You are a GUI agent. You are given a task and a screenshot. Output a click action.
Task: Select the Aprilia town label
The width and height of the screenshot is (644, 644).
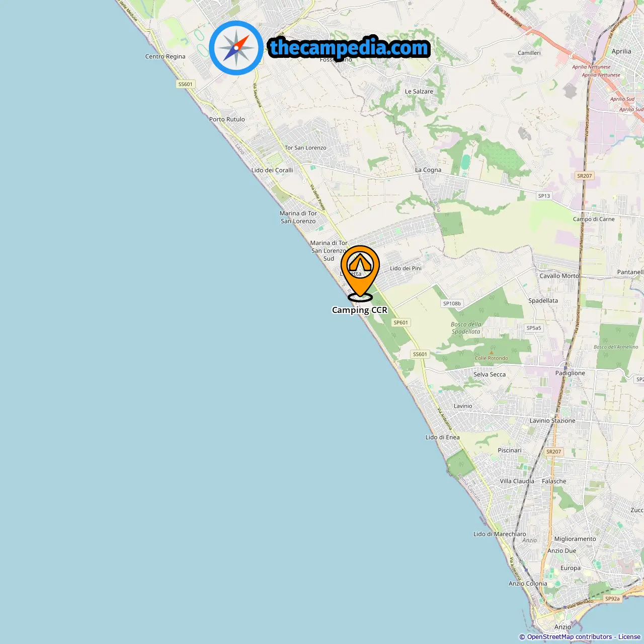pos(621,51)
